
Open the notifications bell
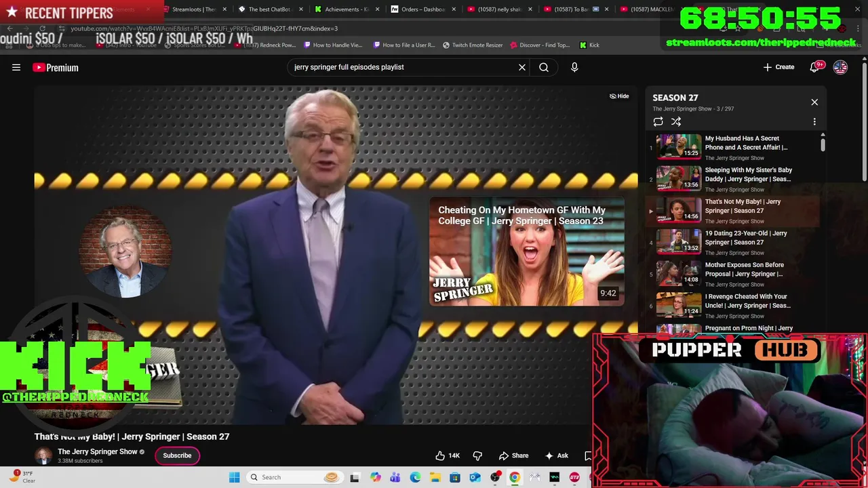click(x=814, y=67)
